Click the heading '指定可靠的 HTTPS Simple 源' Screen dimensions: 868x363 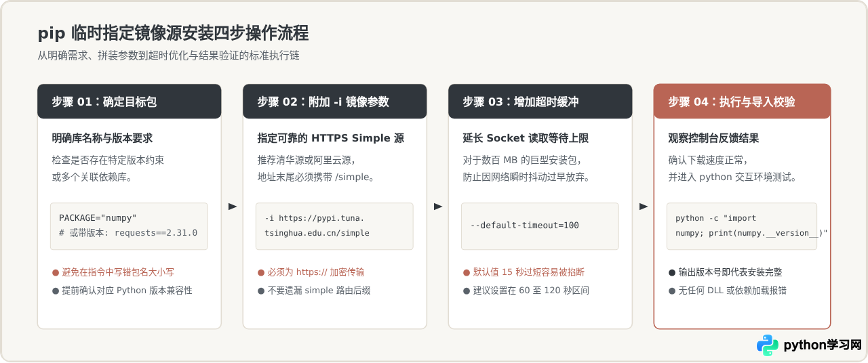331,138
